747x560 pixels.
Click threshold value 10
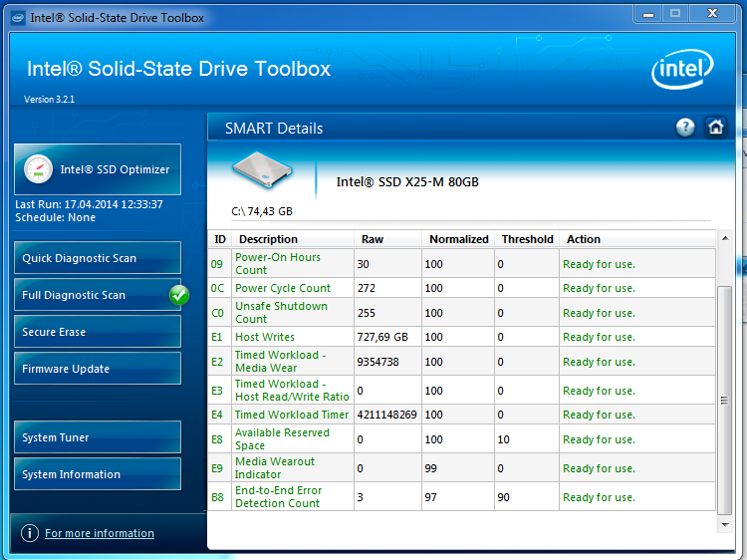point(504,439)
